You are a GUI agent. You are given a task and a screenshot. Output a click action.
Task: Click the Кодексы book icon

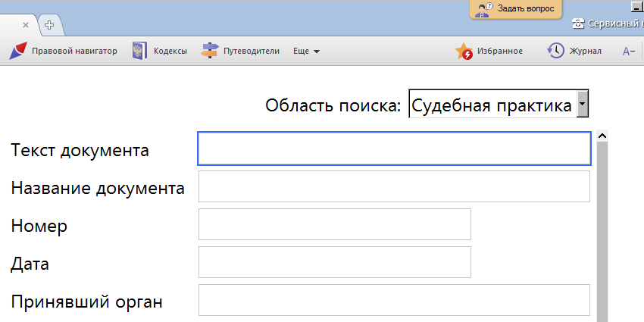[x=139, y=51]
